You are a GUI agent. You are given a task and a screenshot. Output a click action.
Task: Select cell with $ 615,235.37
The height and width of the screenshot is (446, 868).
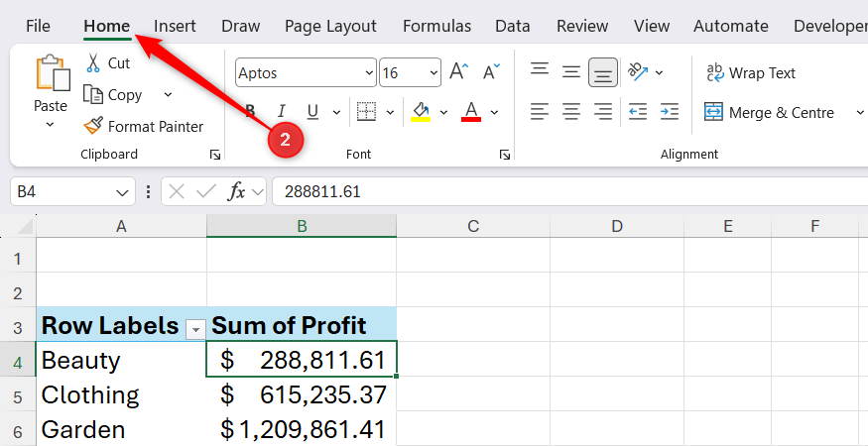tap(302, 395)
